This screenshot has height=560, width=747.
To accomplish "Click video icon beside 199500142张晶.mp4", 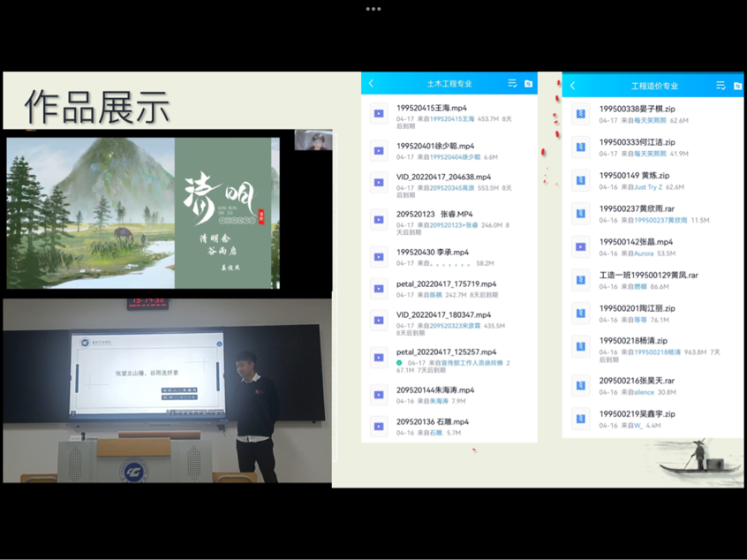I will (x=580, y=246).
